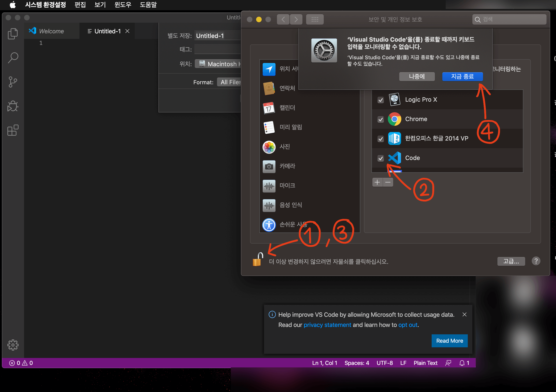The height and width of the screenshot is (392, 556).
Task: Open the Format All Files dropdown
Action: [229, 82]
